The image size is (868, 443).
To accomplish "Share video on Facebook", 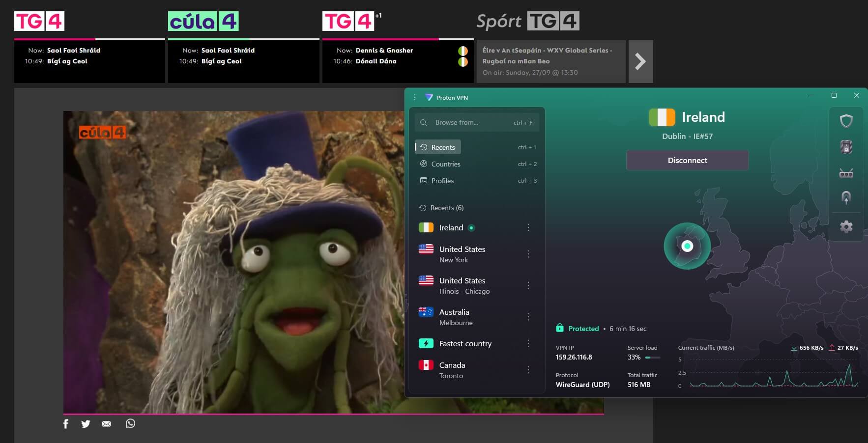I will pyautogui.click(x=66, y=424).
